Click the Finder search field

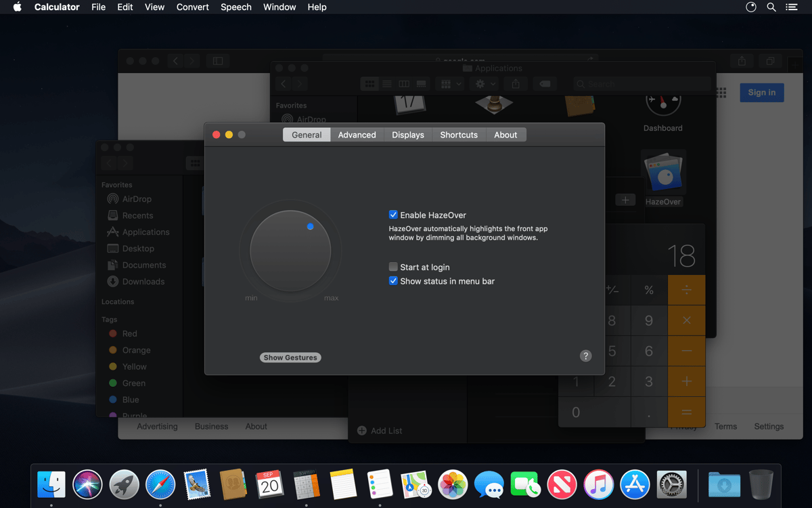click(x=641, y=83)
